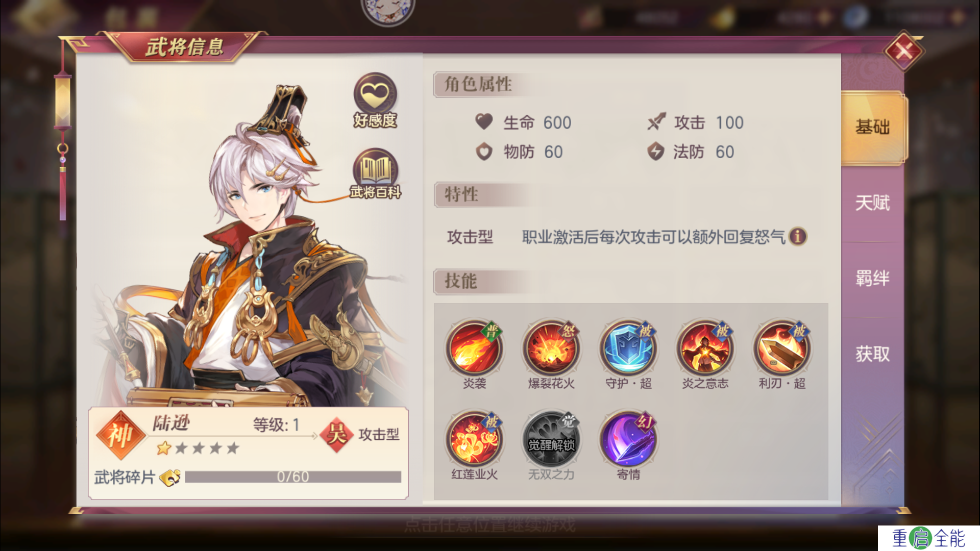This screenshot has height=551, width=980.
Task: Open the 羁绊 tab
Action: click(x=873, y=279)
